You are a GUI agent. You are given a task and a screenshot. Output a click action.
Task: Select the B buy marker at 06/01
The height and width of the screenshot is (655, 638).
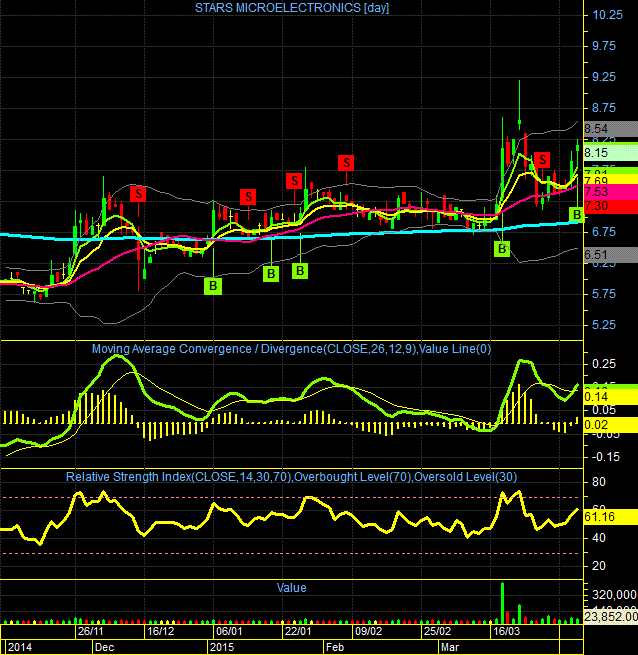213,286
